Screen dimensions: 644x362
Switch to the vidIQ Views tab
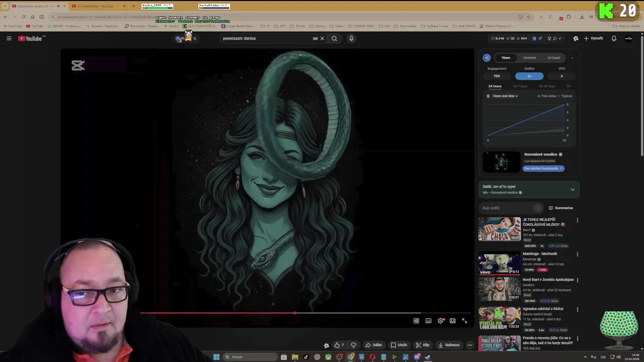[506, 58]
